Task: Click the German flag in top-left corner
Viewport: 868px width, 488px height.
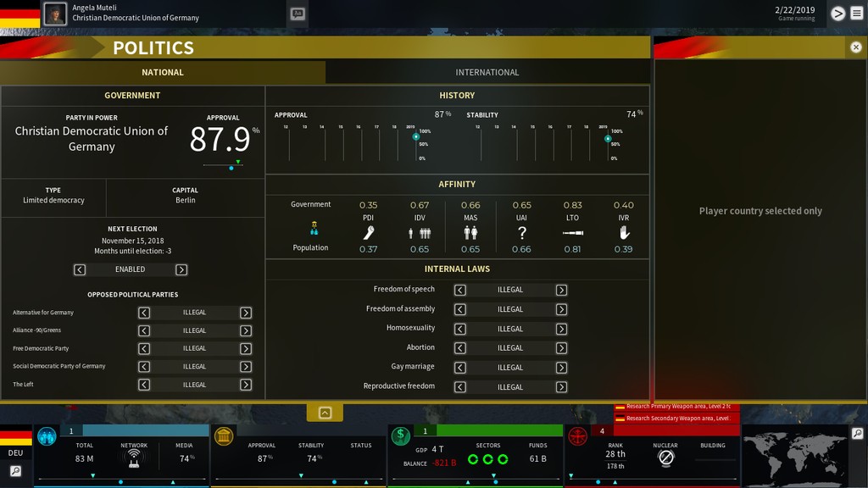Action: pos(20,14)
